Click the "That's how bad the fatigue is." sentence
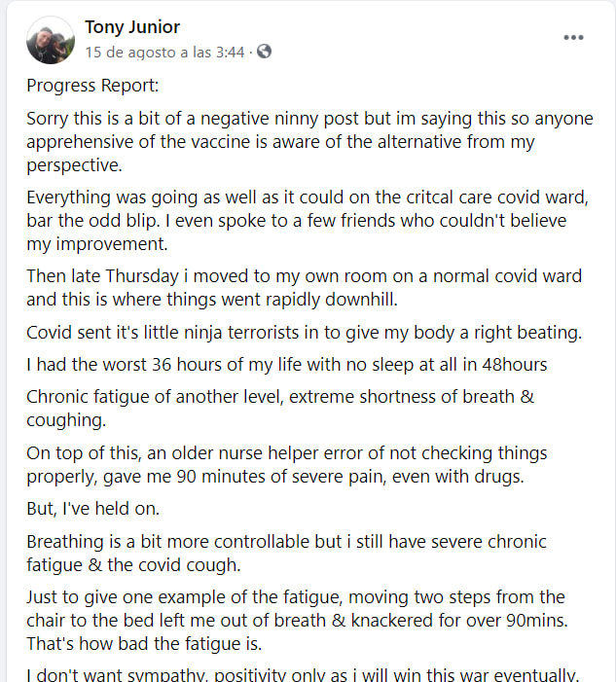616x682 pixels. click(143, 642)
